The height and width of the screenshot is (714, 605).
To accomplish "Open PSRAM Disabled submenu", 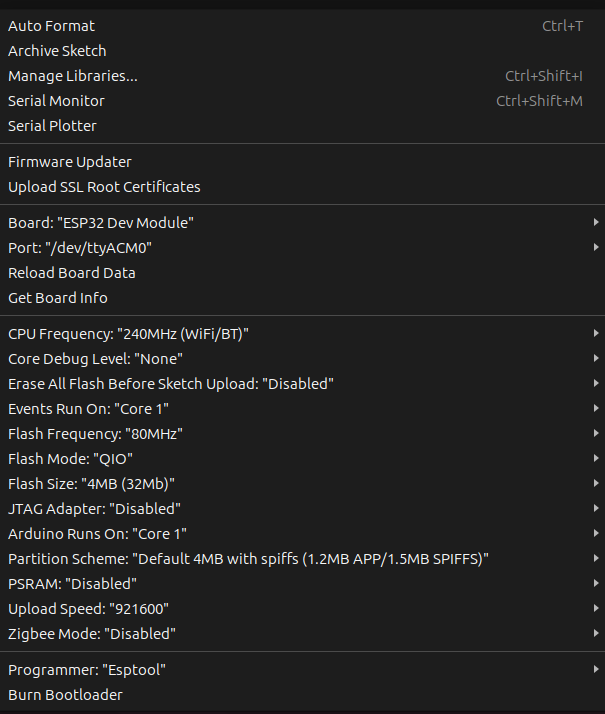I will click(302, 584).
